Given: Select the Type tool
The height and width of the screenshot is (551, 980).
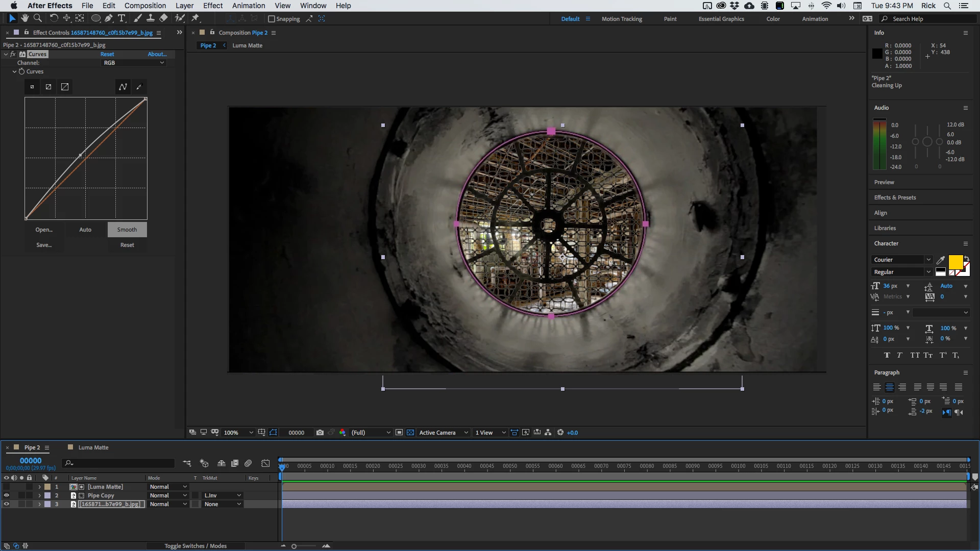Looking at the screenshot, I should 121,18.
